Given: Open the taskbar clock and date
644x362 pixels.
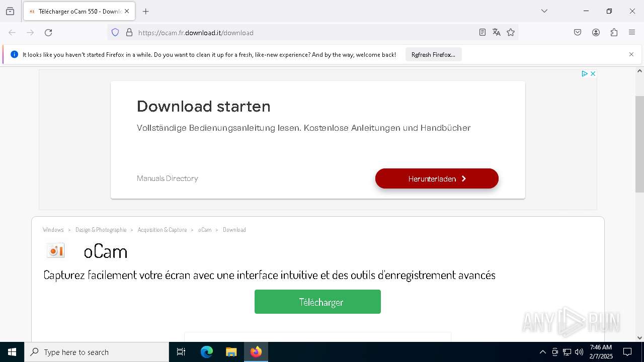Looking at the screenshot, I should coord(601,352).
